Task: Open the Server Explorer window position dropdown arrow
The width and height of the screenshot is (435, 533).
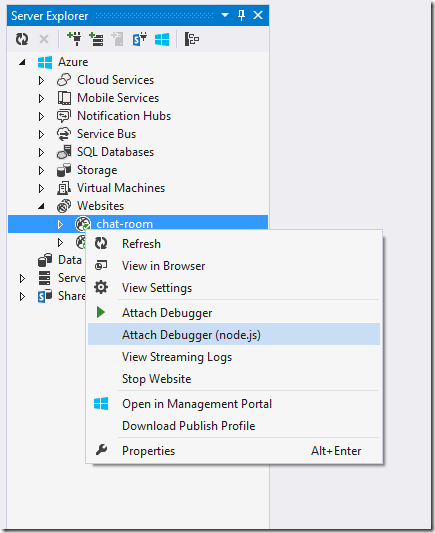Action: point(225,15)
